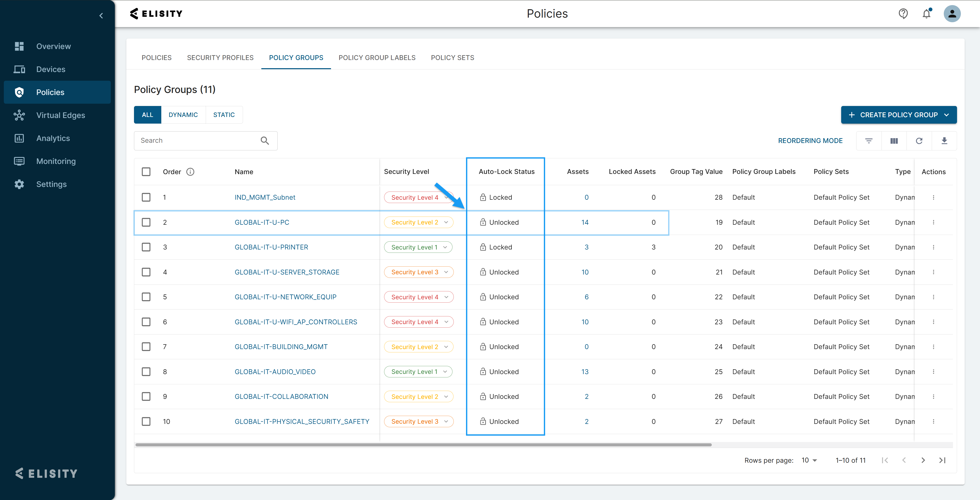The image size is (980, 500).
Task: Tick the GLOBAL-IT-AUDIO_VIDEO row checkbox
Action: click(x=146, y=372)
